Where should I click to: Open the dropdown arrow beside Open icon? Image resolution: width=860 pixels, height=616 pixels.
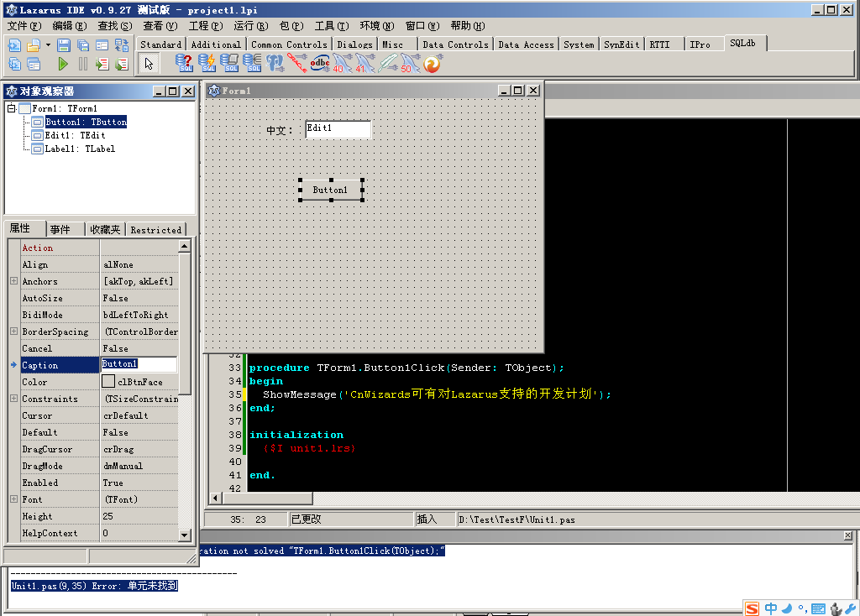point(48,45)
